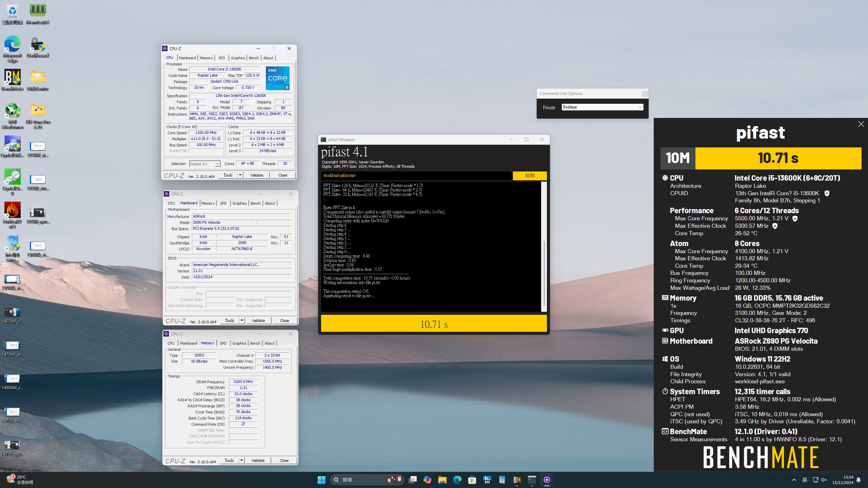The image size is (868, 488).
Task: Open Copilot from the taskbar
Action: pyautogui.click(x=427, y=480)
